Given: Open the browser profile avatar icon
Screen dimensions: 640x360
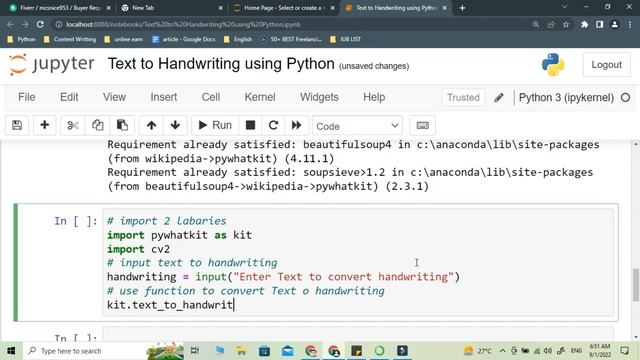Looking at the screenshot, I should pyautogui.click(x=614, y=24).
